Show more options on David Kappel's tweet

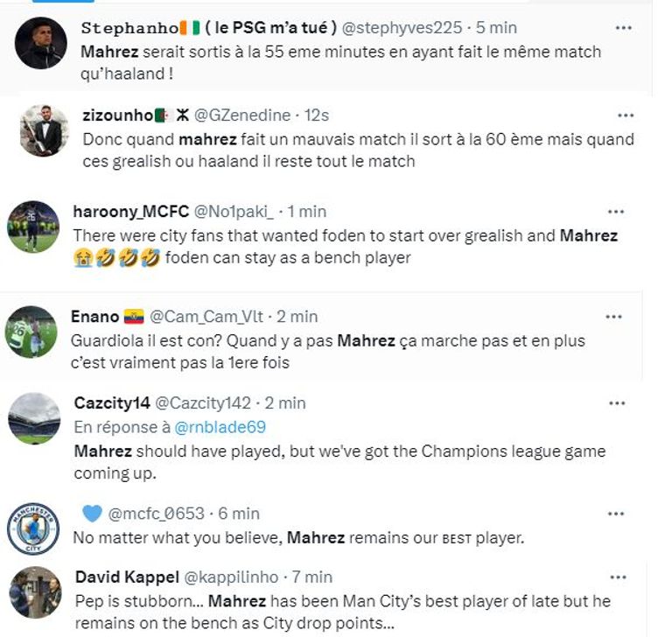[618, 577]
